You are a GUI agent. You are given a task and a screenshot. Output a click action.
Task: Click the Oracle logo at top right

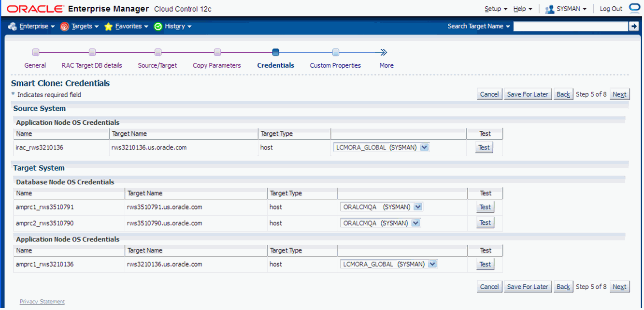634,8
